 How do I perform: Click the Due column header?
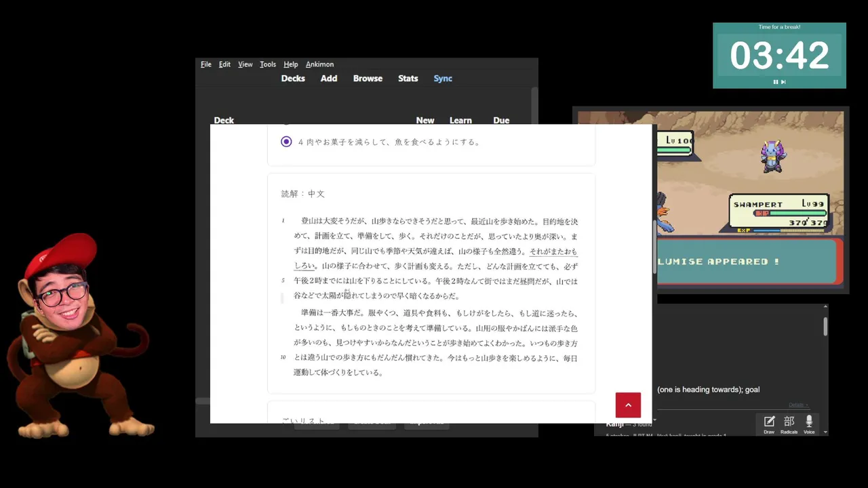pyautogui.click(x=501, y=120)
